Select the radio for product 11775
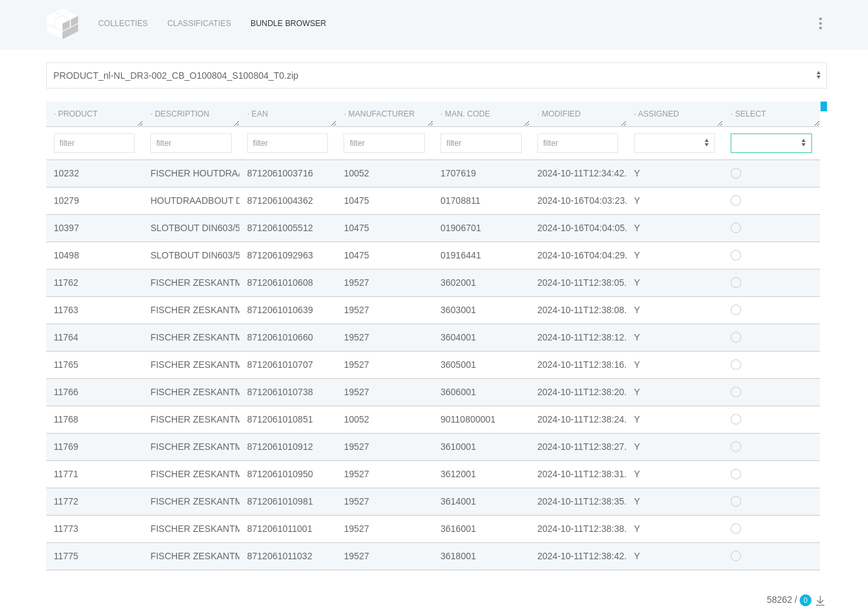Screen dimensions: 868x612 736,556
